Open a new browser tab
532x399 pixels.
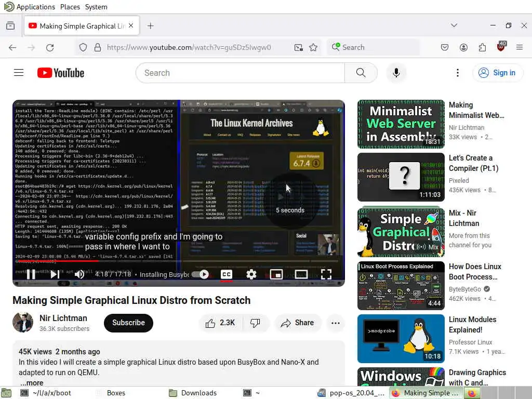tap(150, 26)
